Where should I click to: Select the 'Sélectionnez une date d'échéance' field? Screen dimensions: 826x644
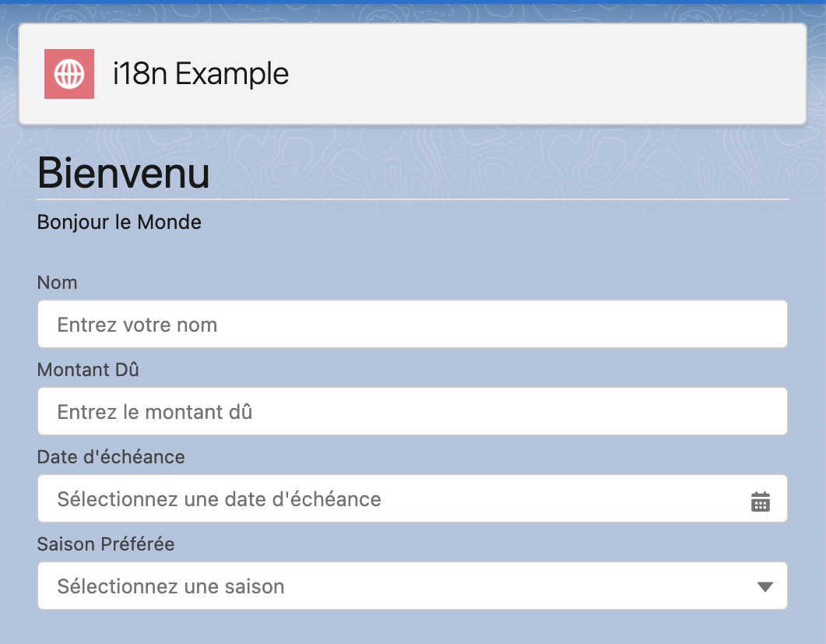click(389, 498)
